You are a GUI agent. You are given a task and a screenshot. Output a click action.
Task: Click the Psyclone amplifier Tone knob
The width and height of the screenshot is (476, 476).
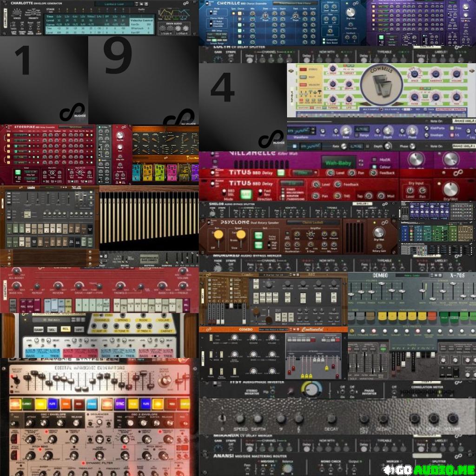(x=324, y=234)
